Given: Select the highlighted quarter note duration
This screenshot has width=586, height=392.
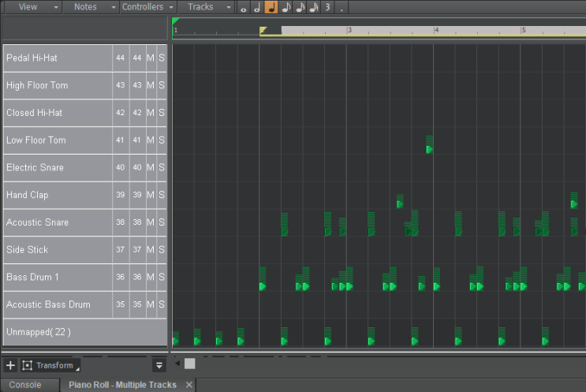Looking at the screenshot, I should [x=271, y=8].
